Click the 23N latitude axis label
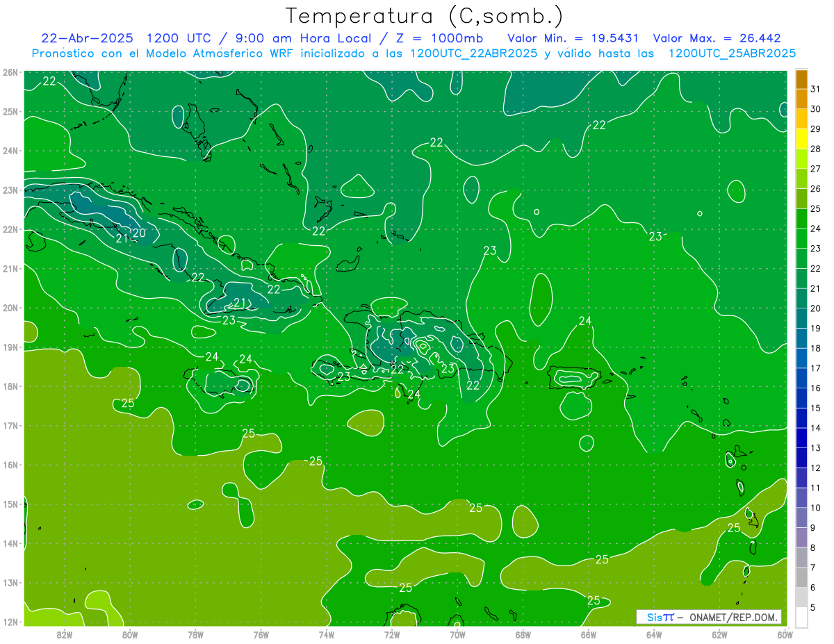 click(10, 190)
